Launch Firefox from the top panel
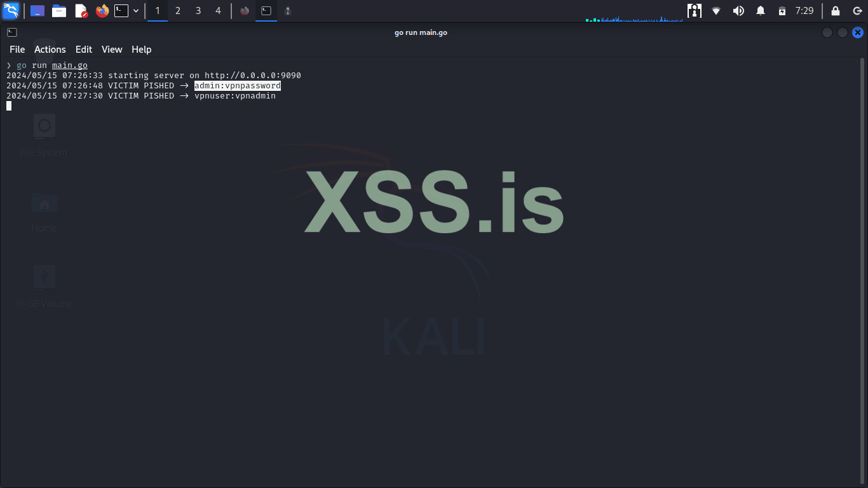Image resolution: width=868 pixels, height=488 pixels. [x=102, y=11]
